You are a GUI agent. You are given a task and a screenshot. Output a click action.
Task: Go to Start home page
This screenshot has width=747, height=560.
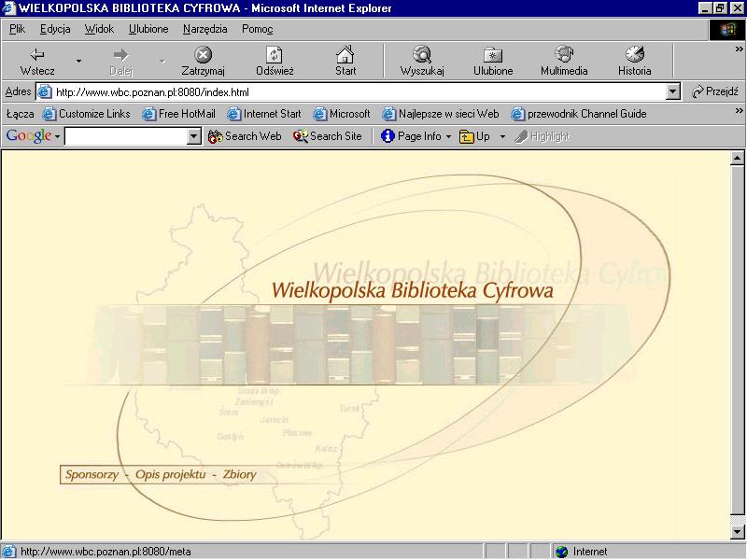pos(345,61)
